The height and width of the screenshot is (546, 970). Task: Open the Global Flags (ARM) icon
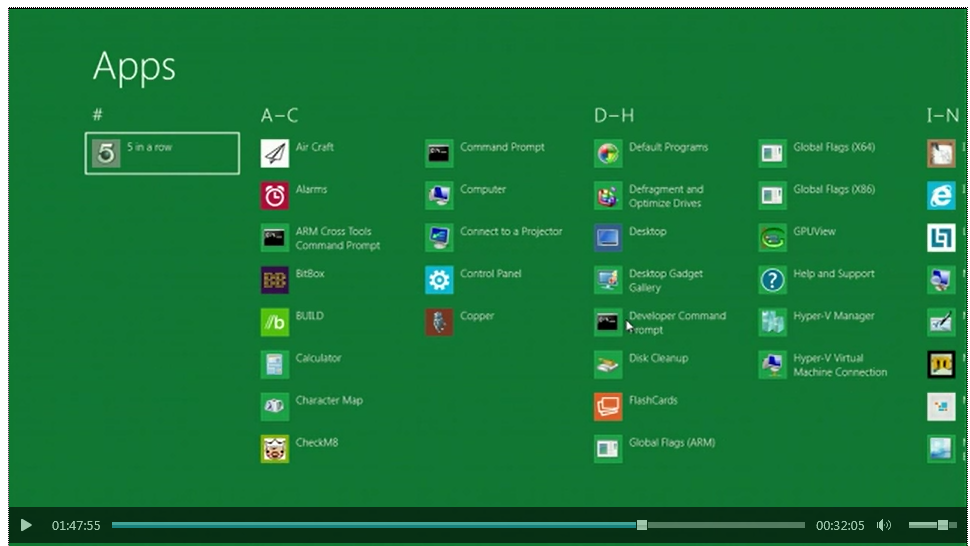(x=608, y=449)
